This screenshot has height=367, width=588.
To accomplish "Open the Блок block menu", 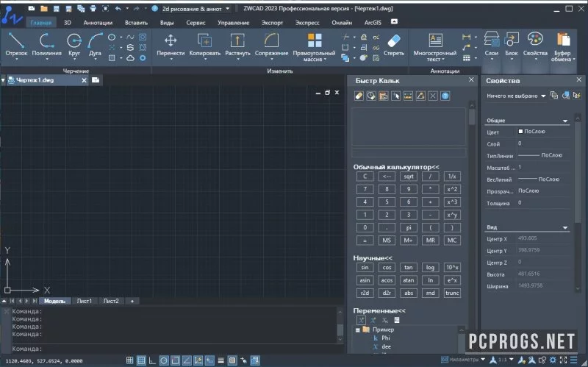I will click(512, 45).
